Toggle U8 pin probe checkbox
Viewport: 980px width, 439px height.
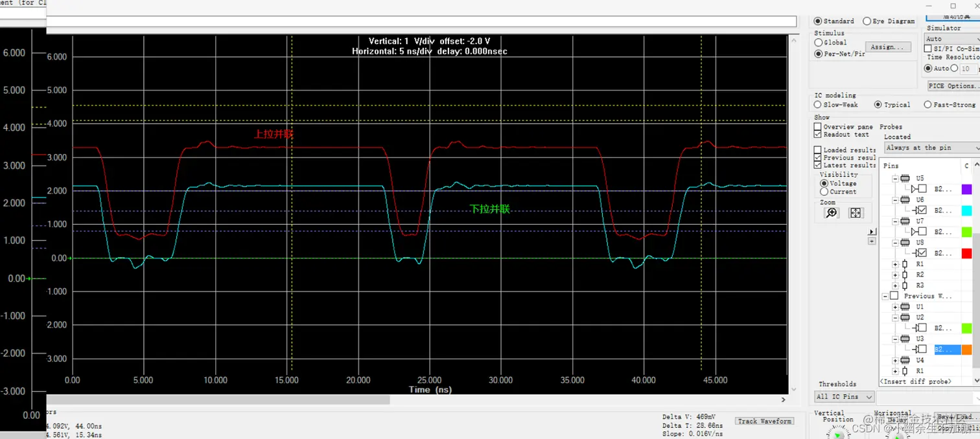point(922,253)
